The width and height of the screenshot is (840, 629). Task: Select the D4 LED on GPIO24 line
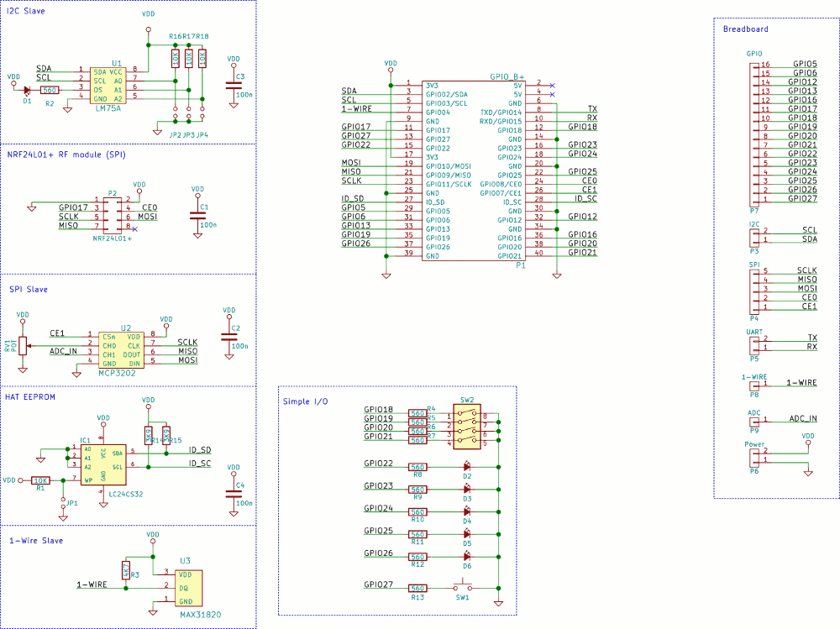pyautogui.click(x=467, y=511)
